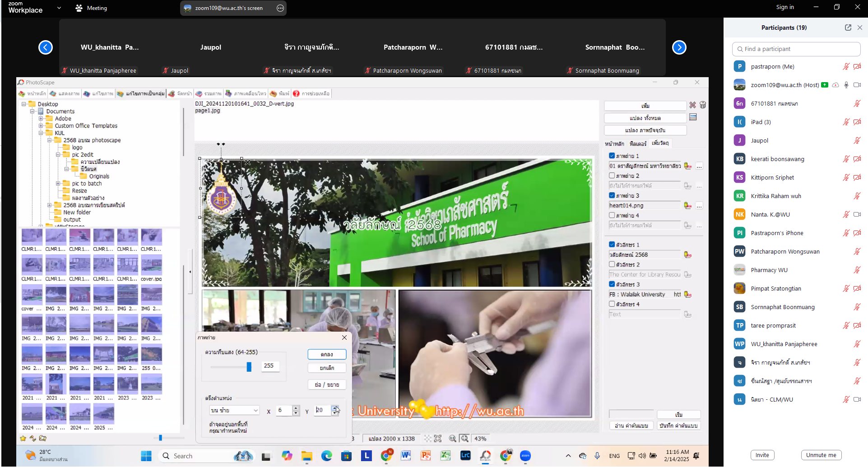Click the แปลง ทั้งหมด button
The image size is (868, 467).
645,118
